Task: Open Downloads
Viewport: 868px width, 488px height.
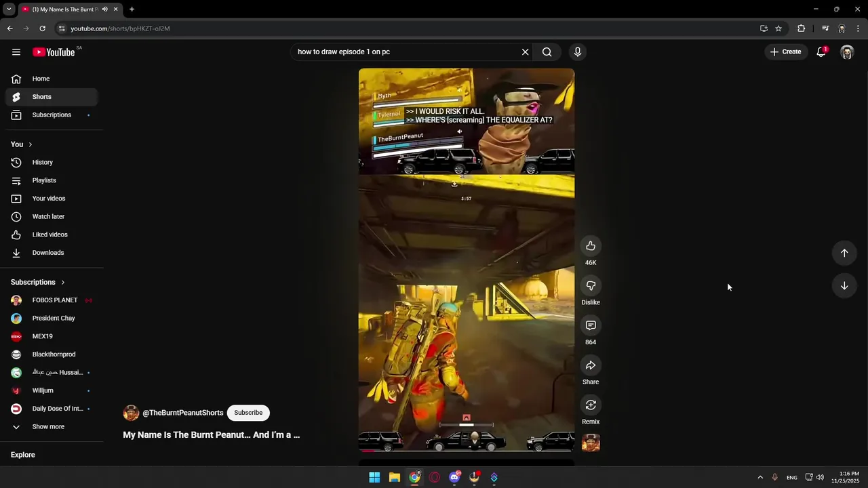Action: [52, 253]
